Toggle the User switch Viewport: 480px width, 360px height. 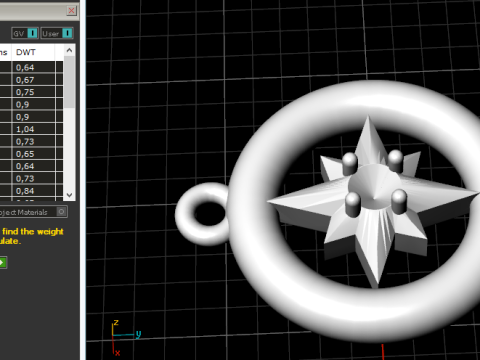(57, 33)
